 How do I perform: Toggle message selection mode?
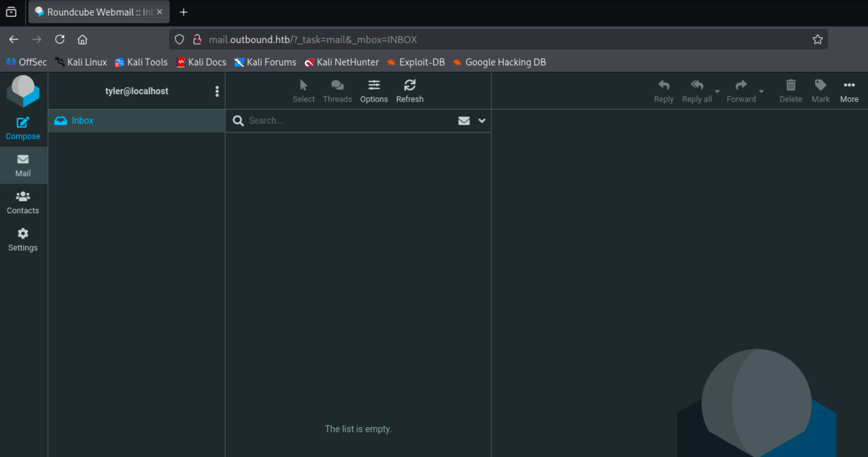[x=304, y=90]
